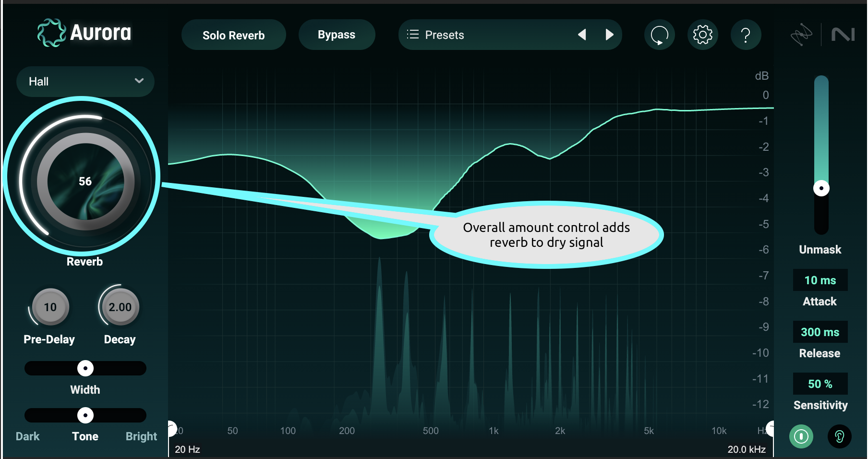Click the high frequency range handle

click(x=770, y=429)
